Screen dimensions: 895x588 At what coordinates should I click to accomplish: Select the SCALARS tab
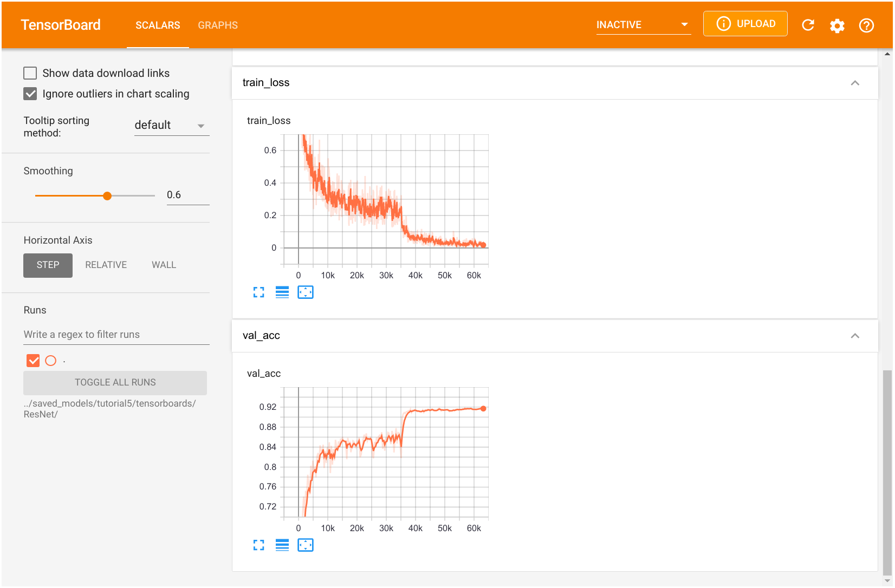[158, 25]
